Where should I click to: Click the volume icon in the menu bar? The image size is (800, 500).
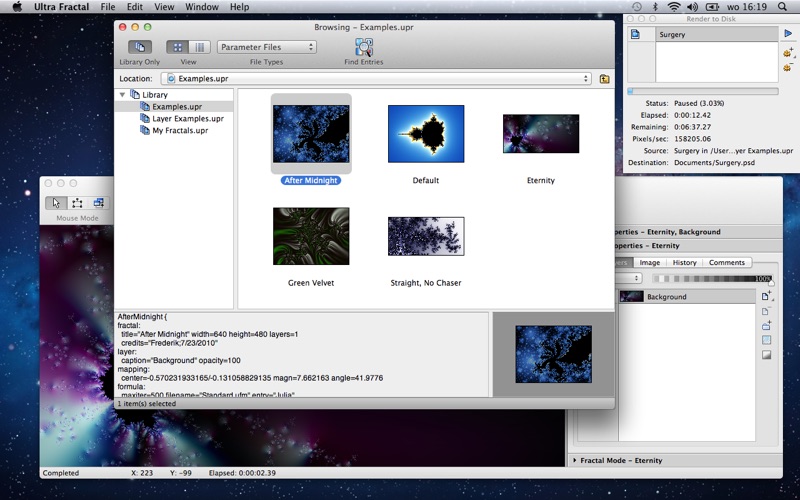coord(692,7)
